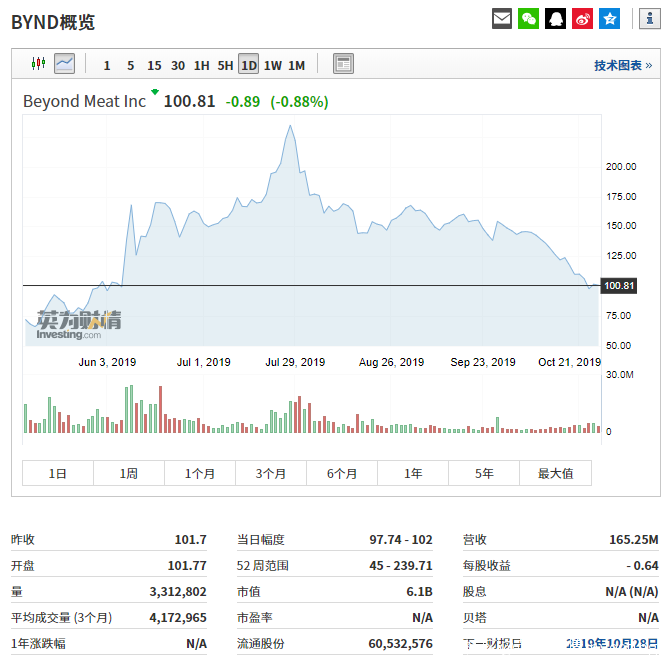Open the next earnings date 2019年10月28日 link
The height and width of the screenshot is (671, 669).
[x=613, y=644]
